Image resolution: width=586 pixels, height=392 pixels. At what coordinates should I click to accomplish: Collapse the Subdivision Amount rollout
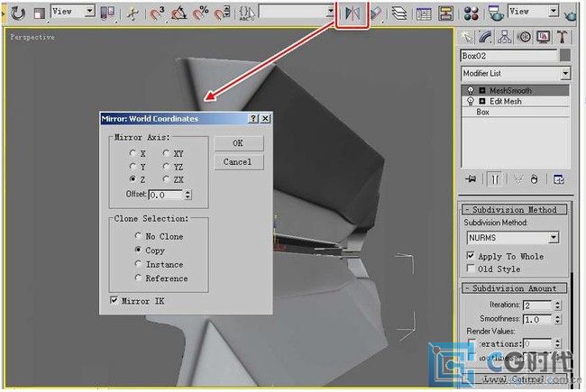514,288
